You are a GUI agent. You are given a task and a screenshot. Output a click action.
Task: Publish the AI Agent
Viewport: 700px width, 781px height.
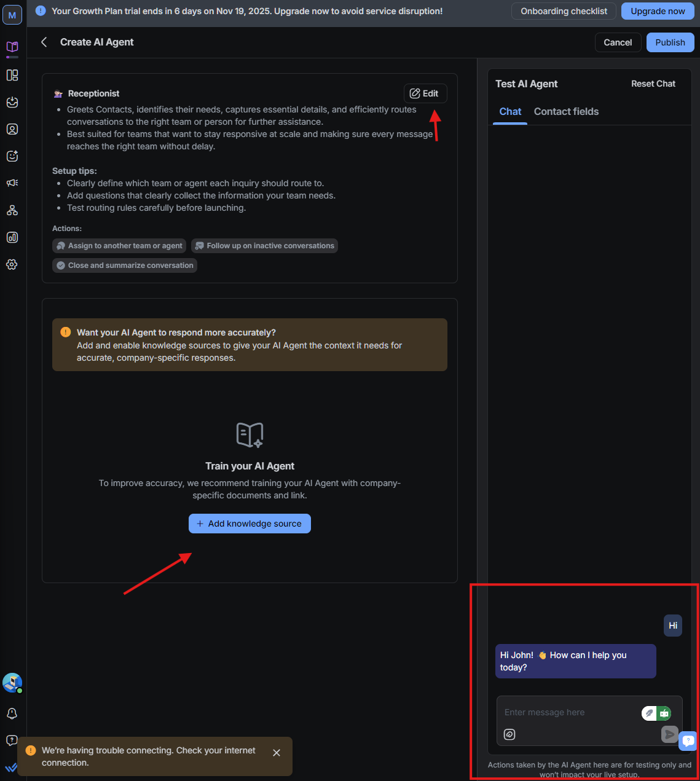pyautogui.click(x=670, y=42)
